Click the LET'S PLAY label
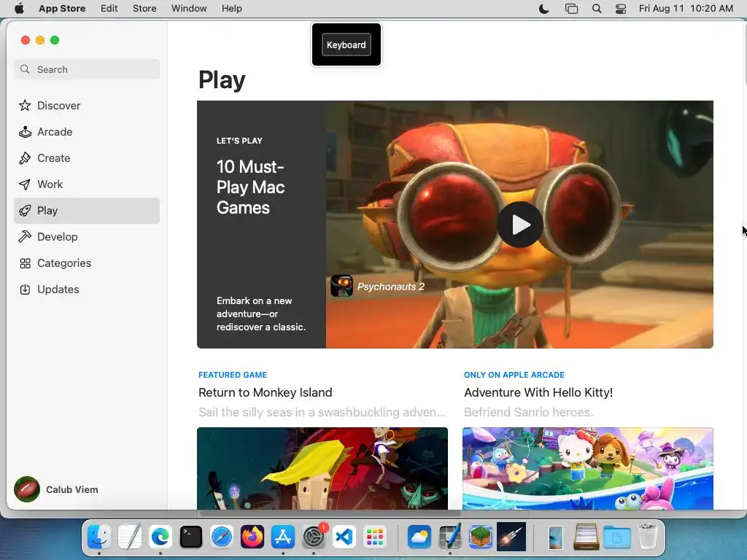Viewport: 747px width, 560px height. [239, 141]
